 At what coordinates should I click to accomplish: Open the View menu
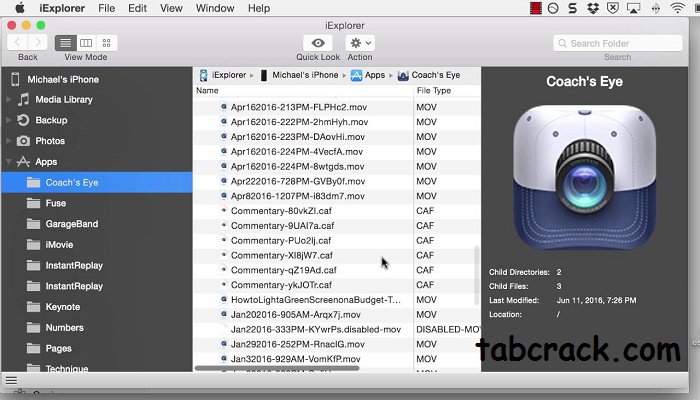[171, 8]
